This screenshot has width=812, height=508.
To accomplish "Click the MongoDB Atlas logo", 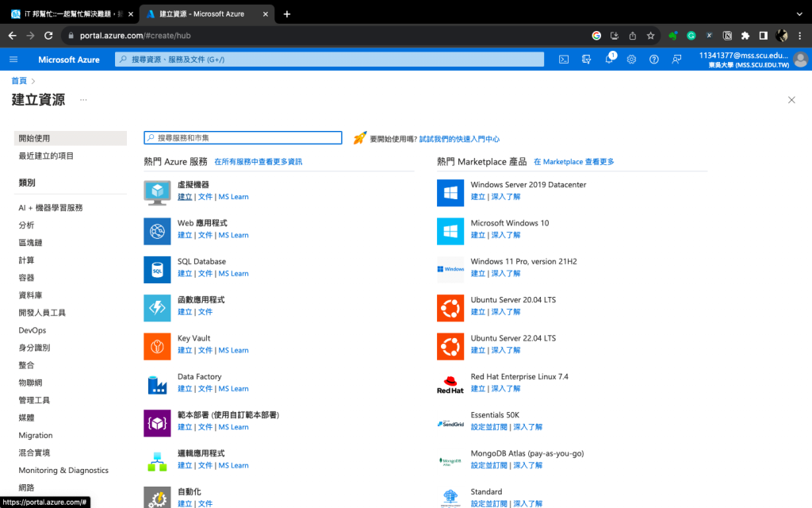I will (450, 461).
